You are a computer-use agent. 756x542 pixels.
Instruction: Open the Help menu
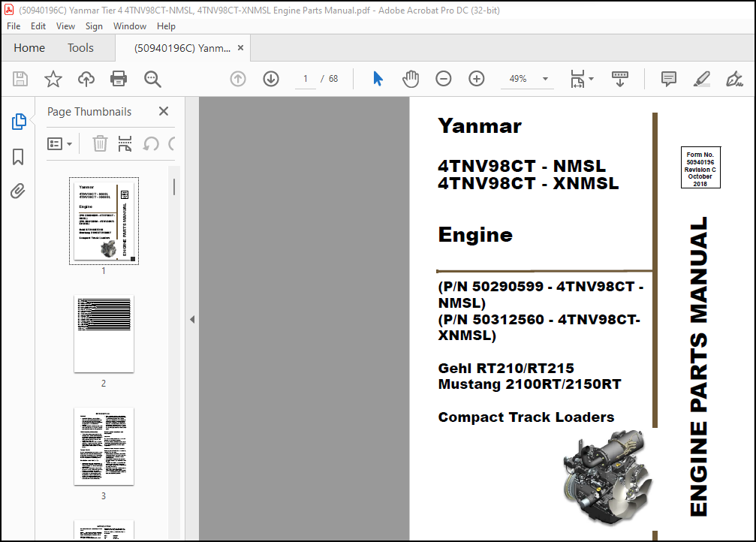166,26
